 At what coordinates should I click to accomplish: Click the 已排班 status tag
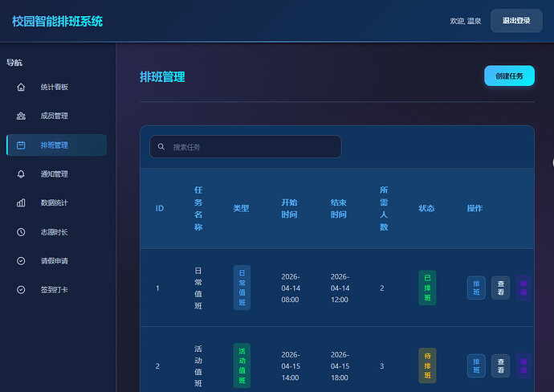[427, 288]
